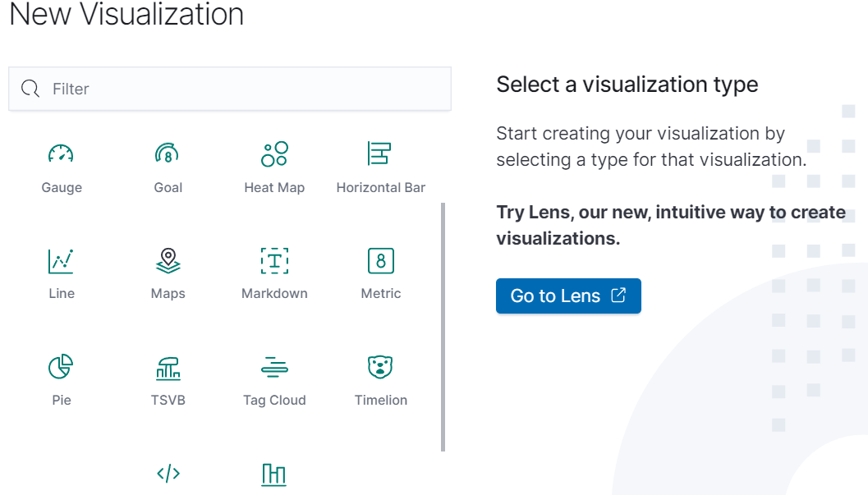Viewport: 868px width, 495px height.
Task: Open the Maps visualization icon
Action: [x=168, y=260]
